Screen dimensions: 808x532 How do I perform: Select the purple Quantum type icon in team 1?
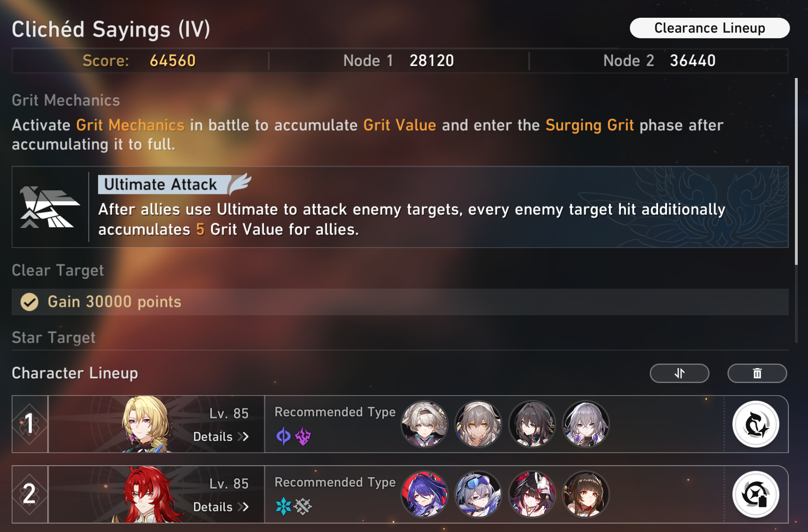(x=284, y=437)
